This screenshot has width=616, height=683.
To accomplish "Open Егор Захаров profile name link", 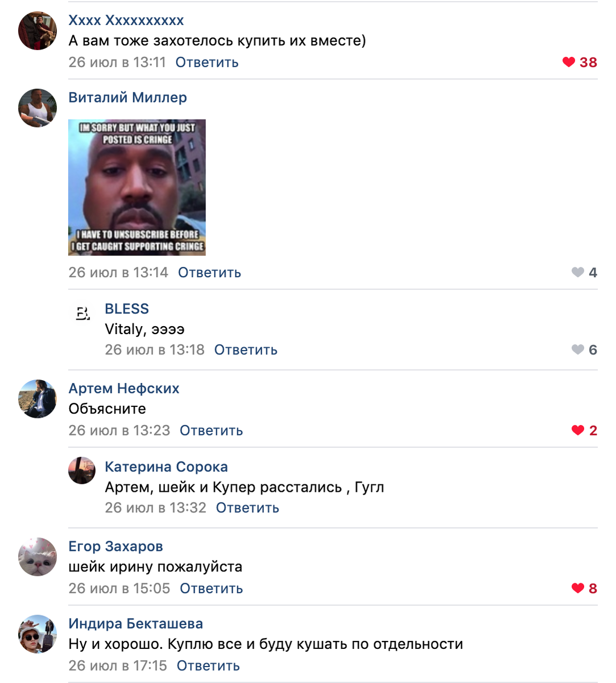I will tap(115, 546).
